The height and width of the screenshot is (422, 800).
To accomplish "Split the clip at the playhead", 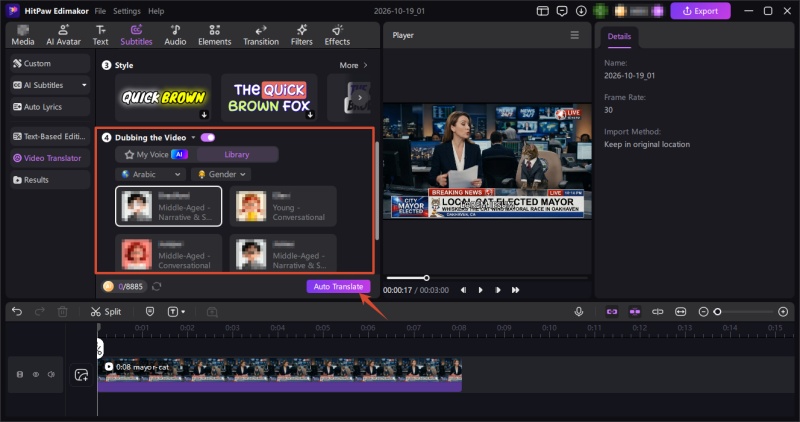I will click(x=106, y=311).
